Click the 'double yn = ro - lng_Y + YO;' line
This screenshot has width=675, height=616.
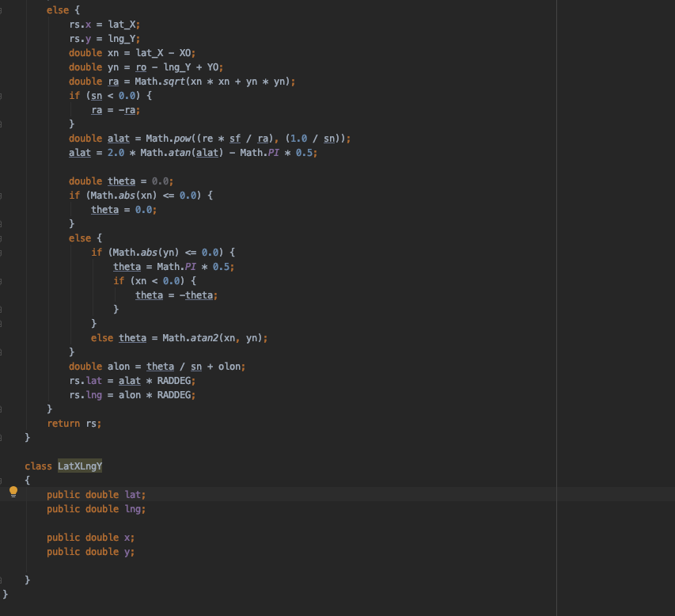146,67
